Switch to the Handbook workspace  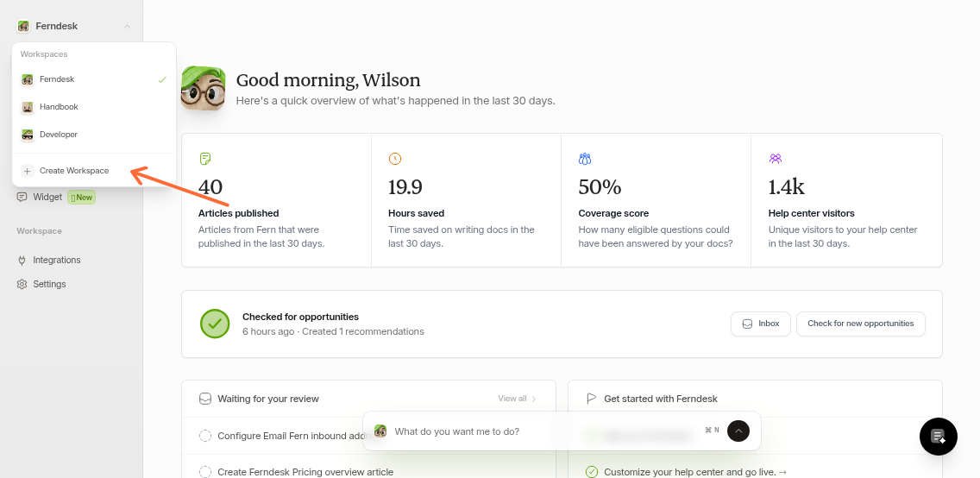pos(59,107)
